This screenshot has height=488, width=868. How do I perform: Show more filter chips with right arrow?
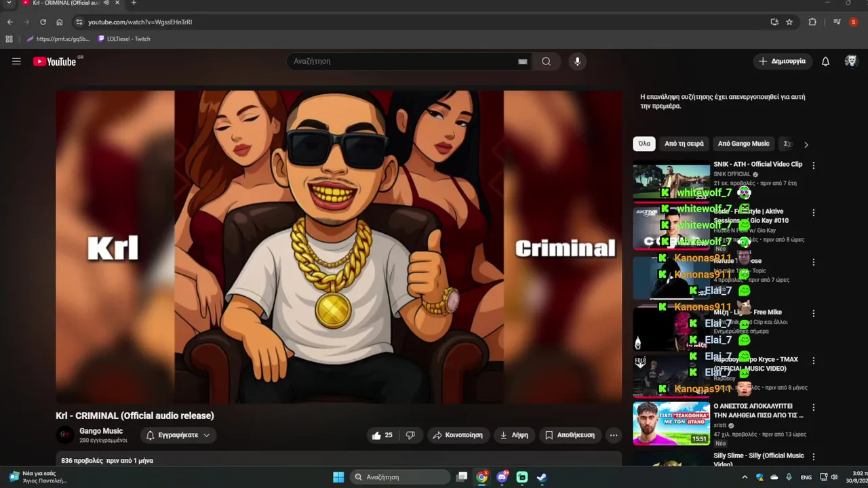806,144
